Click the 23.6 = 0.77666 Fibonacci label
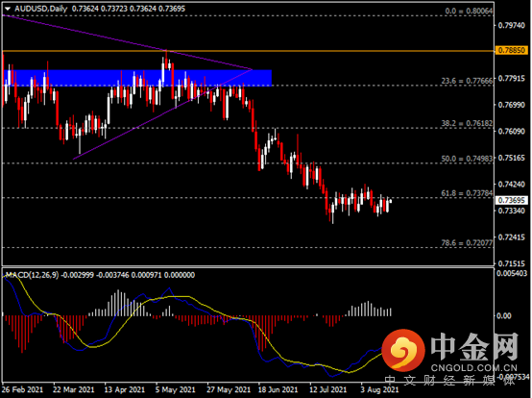The height and width of the screenshot is (398, 532). point(467,81)
